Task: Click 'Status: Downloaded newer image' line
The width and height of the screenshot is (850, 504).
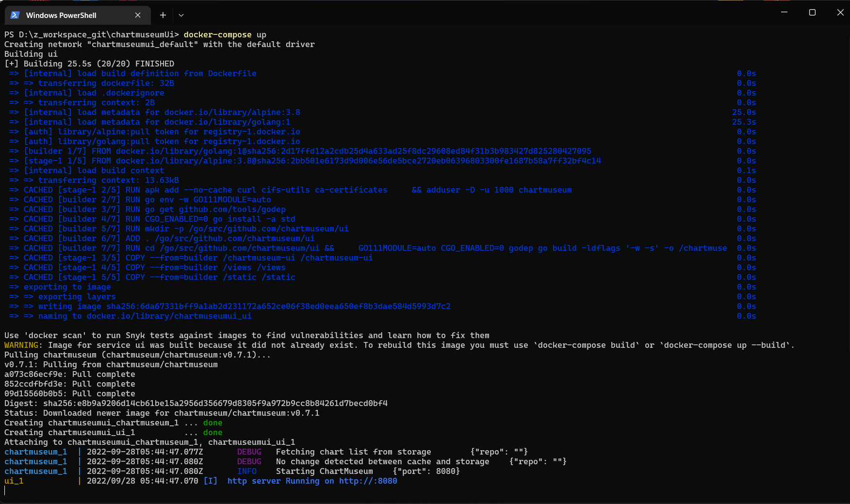Action: pos(162,413)
